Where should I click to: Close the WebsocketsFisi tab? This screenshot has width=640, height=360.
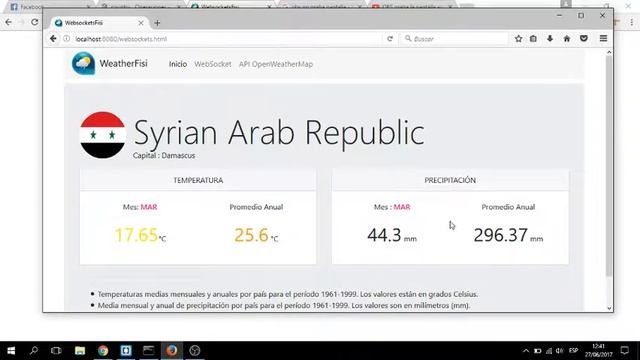click(141, 23)
